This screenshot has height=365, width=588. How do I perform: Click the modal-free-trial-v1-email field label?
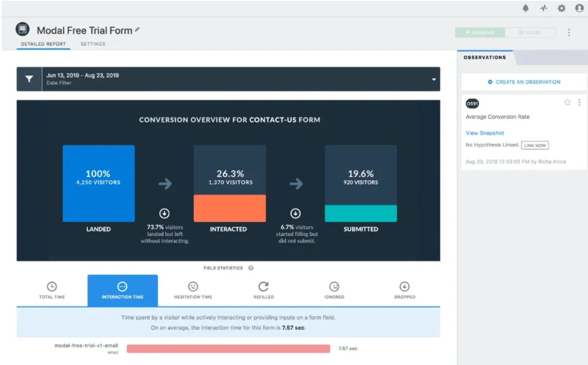tap(86, 346)
